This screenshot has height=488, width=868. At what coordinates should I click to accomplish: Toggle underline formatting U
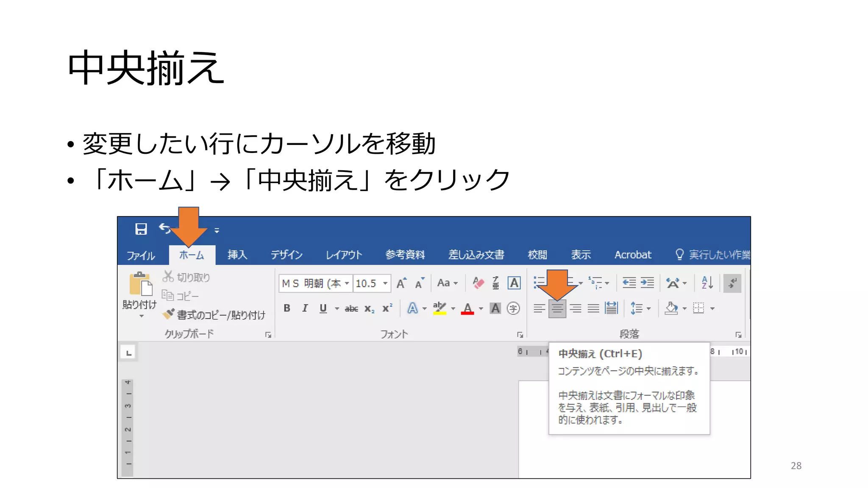pos(323,308)
